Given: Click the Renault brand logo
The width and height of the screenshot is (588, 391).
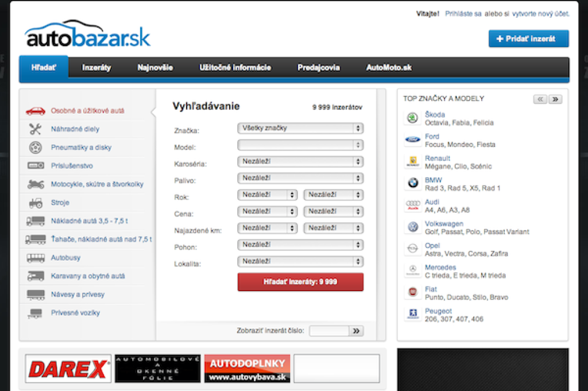Looking at the screenshot, I should tap(412, 161).
